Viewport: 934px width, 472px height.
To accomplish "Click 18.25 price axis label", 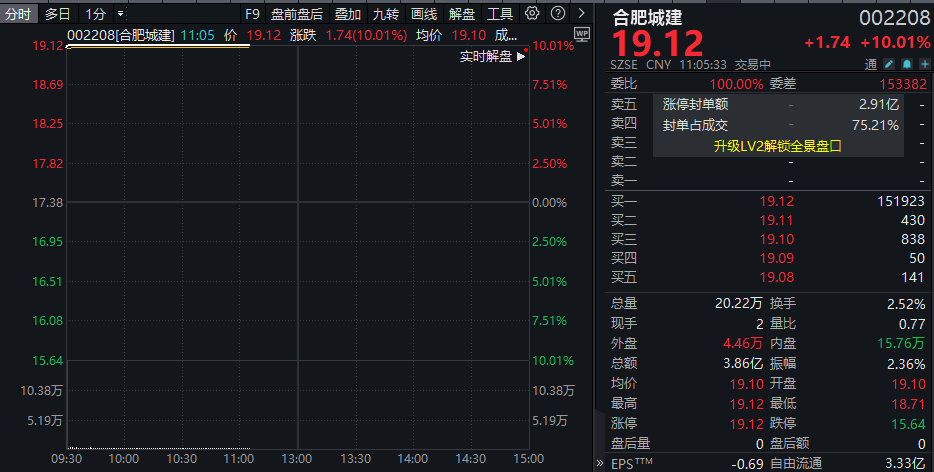I will (x=48, y=124).
